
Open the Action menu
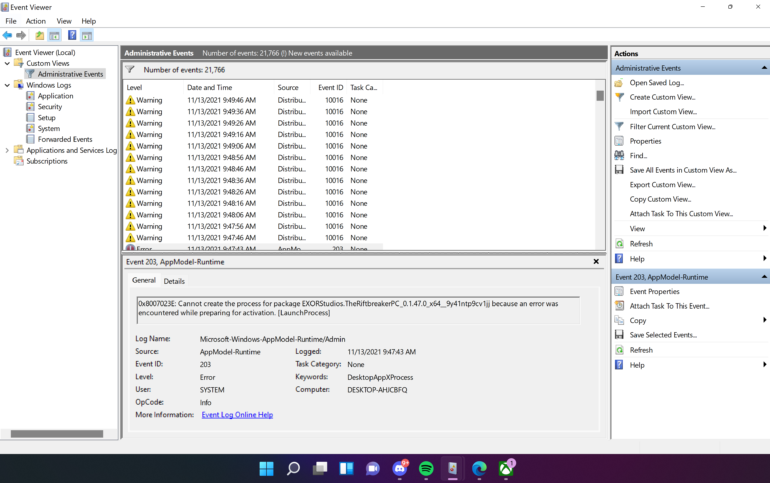coord(36,21)
